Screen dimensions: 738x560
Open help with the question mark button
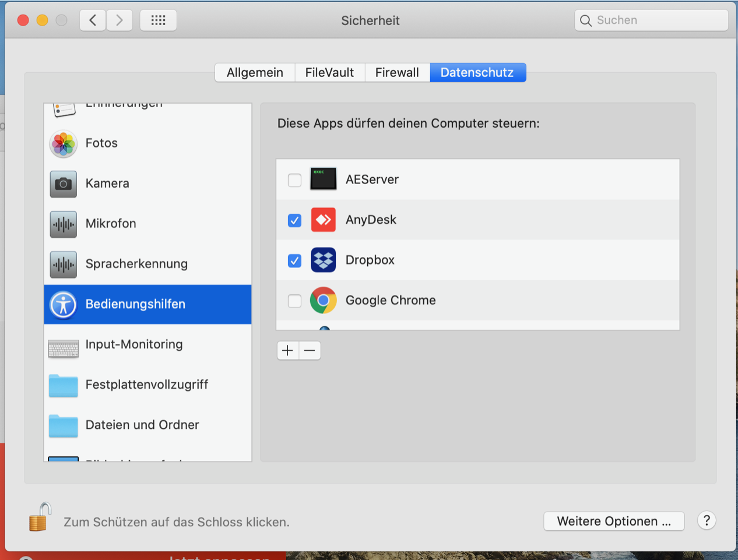[707, 520]
